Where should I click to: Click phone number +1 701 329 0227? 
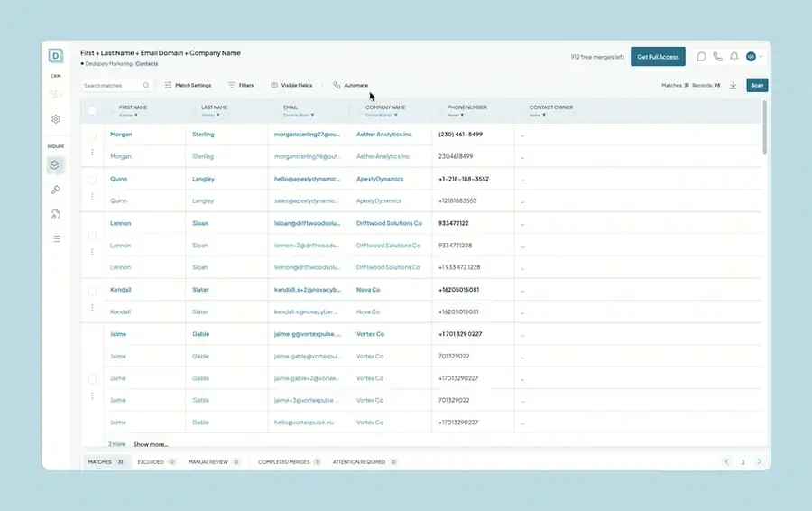click(460, 334)
